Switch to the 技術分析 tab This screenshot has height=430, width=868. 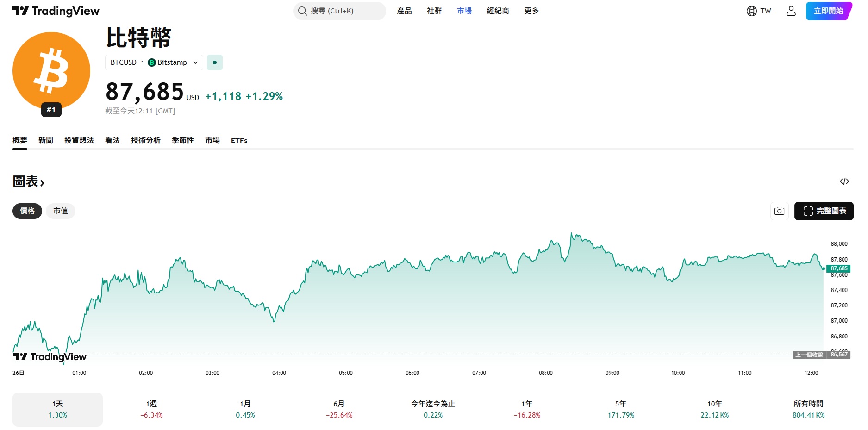145,140
